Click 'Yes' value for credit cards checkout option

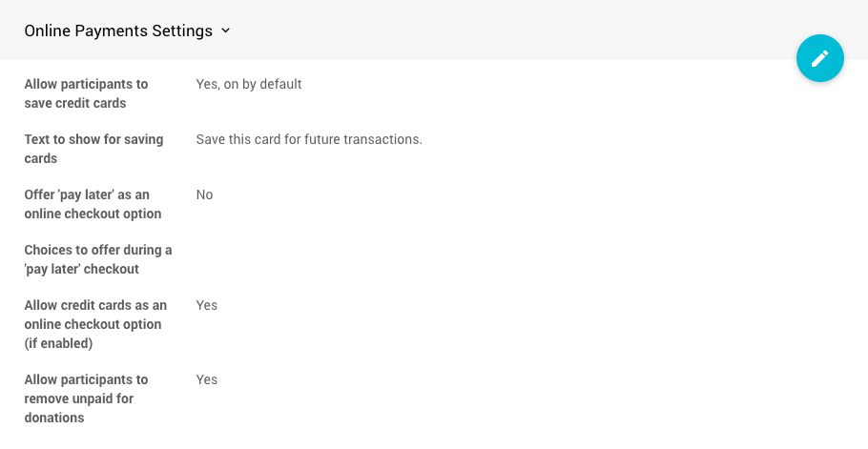point(206,305)
